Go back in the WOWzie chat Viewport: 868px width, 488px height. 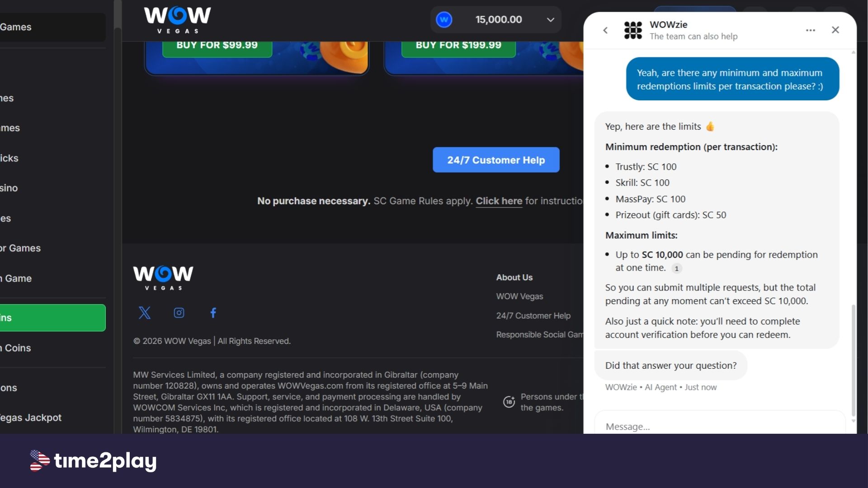(605, 30)
